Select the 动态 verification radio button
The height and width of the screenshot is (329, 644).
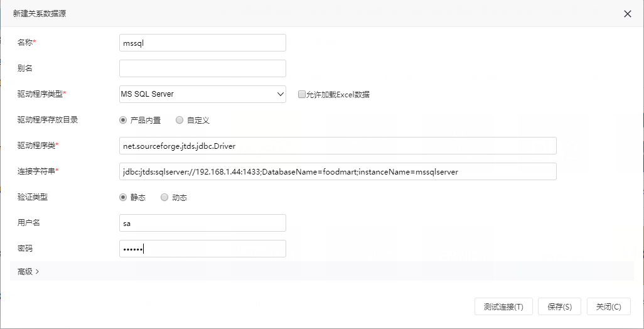tap(164, 198)
